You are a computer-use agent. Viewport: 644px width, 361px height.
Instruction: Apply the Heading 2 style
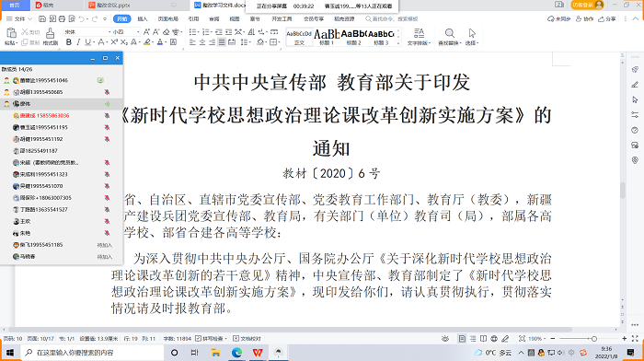coord(354,37)
